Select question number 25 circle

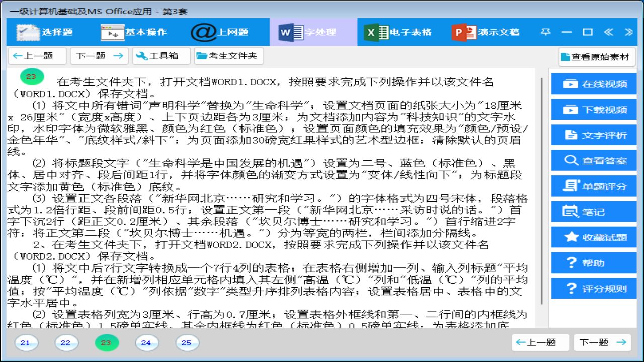point(187,342)
